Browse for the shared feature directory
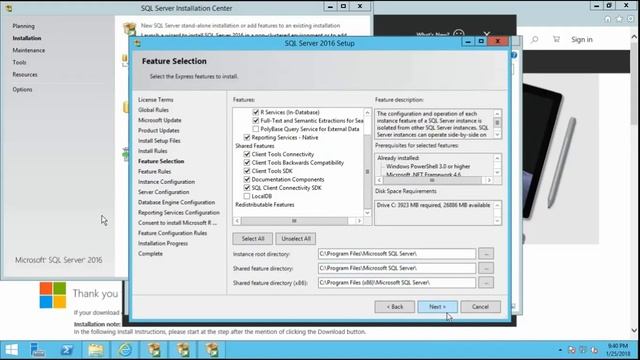 coord(486,268)
